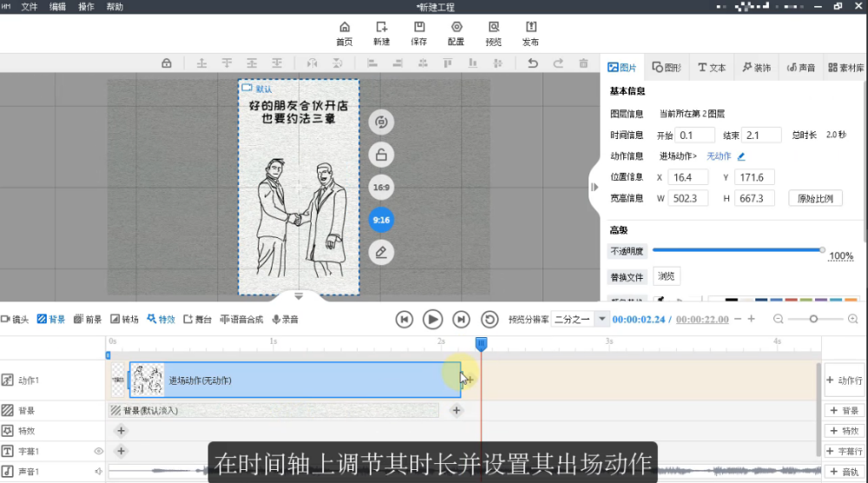Image resolution: width=868 pixels, height=483 pixels.
Task: Collapse the canvas using bottom triangle handle
Action: point(299,296)
